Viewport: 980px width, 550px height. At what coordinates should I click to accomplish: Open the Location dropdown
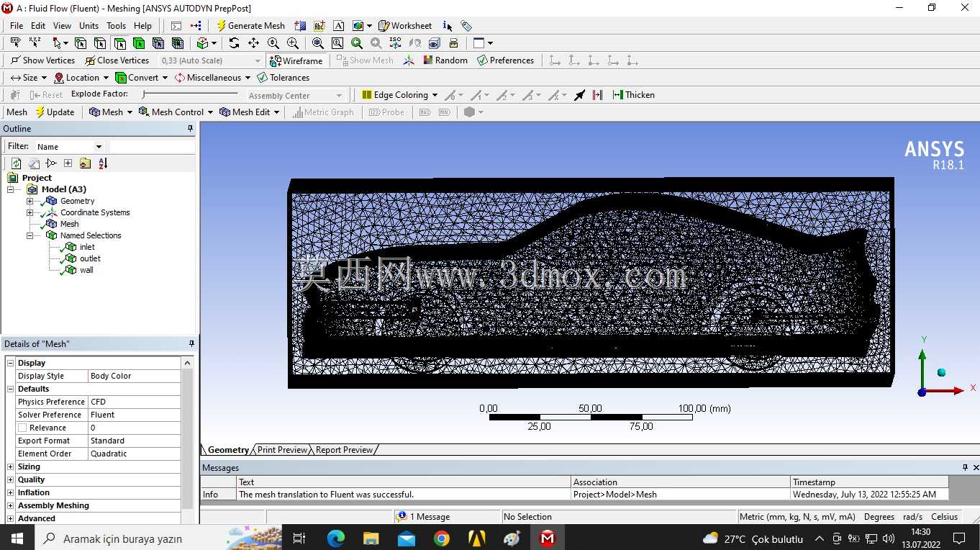coord(81,78)
